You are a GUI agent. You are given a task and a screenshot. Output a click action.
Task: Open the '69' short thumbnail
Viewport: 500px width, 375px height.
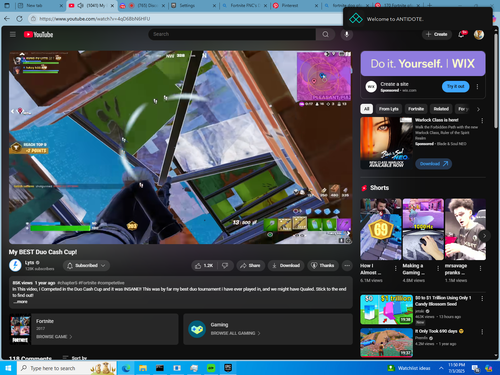point(380,229)
